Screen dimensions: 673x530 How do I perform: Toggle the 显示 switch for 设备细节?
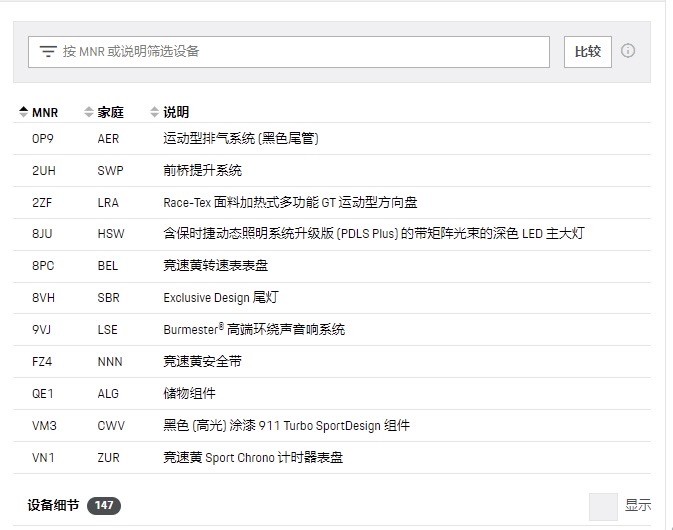click(603, 506)
